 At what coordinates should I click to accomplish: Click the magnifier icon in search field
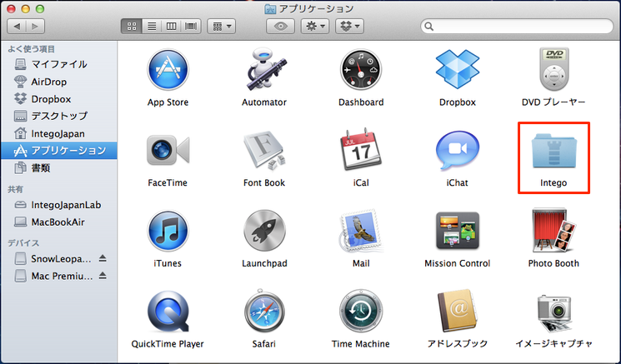pyautogui.click(x=429, y=27)
